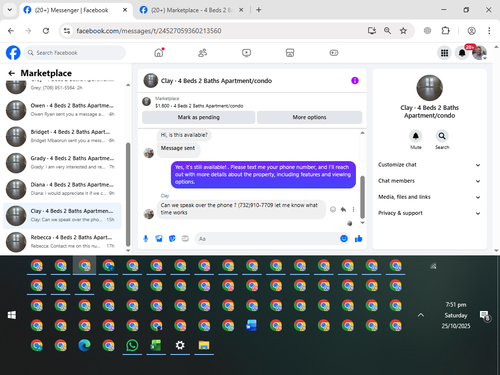Open the Windows notification center icon
The height and width of the screenshot is (375, 500).
[484, 316]
